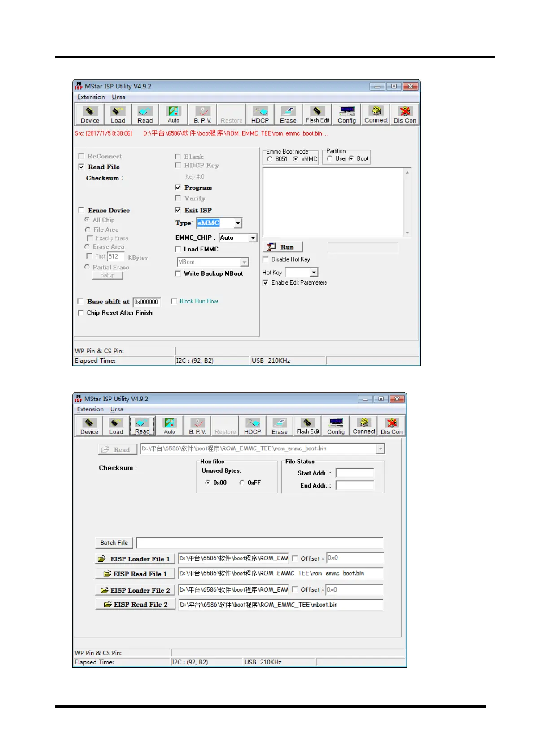The image size is (534, 756).
Task: Open Config in lower window toolbar
Action: tap(336, 426)
